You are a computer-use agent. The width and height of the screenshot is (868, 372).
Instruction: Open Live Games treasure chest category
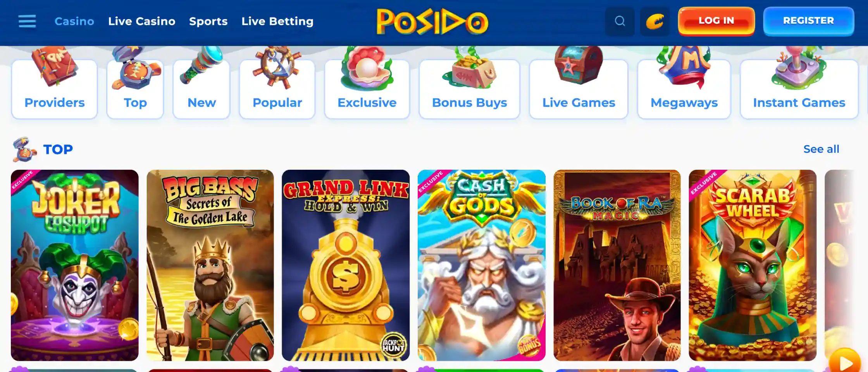(579, 89)
